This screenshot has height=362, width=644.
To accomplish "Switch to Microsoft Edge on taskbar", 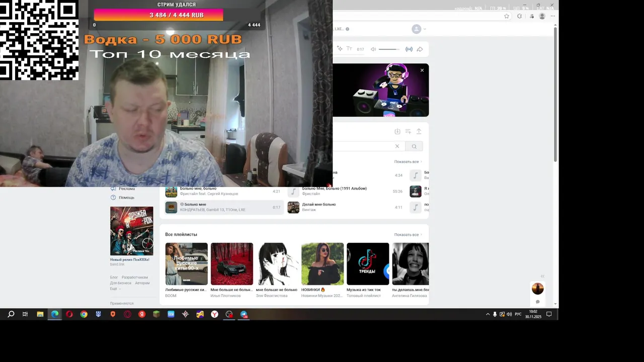I will [x=54, y=314].
